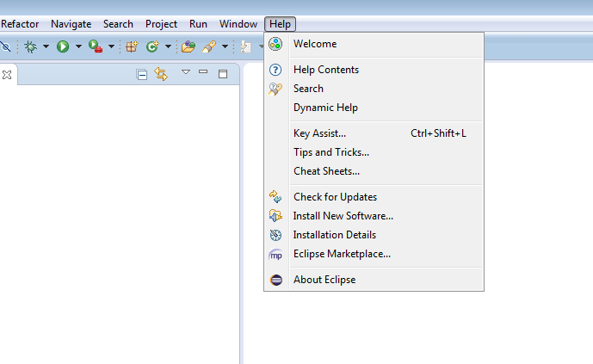Screen dimensions: 593x364
Task: Open the Navigate menu in menu bar
Action: (x=71, y=24)
